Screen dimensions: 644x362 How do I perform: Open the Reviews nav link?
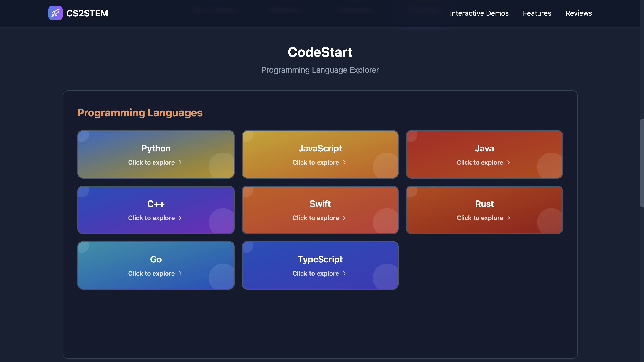point(578,13)
